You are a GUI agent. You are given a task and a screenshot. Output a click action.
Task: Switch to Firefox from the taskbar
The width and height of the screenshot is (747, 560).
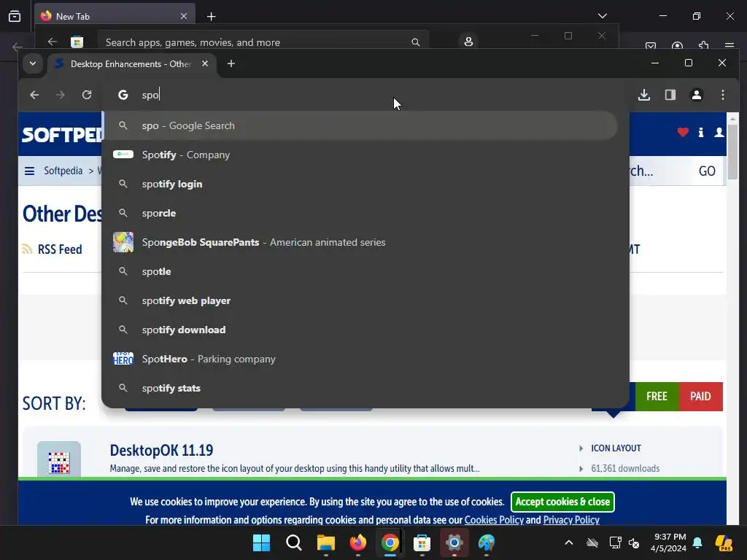pyautogui.click(x=357, y=542)
